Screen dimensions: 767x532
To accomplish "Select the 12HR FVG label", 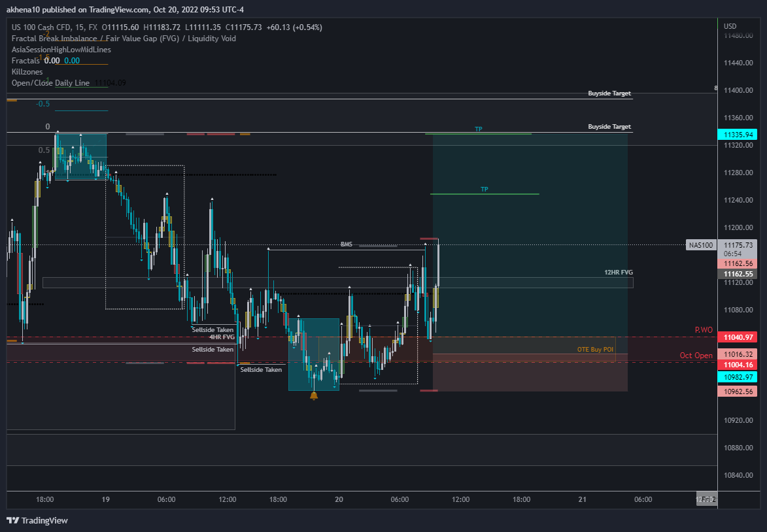I will tap(619, 273).
